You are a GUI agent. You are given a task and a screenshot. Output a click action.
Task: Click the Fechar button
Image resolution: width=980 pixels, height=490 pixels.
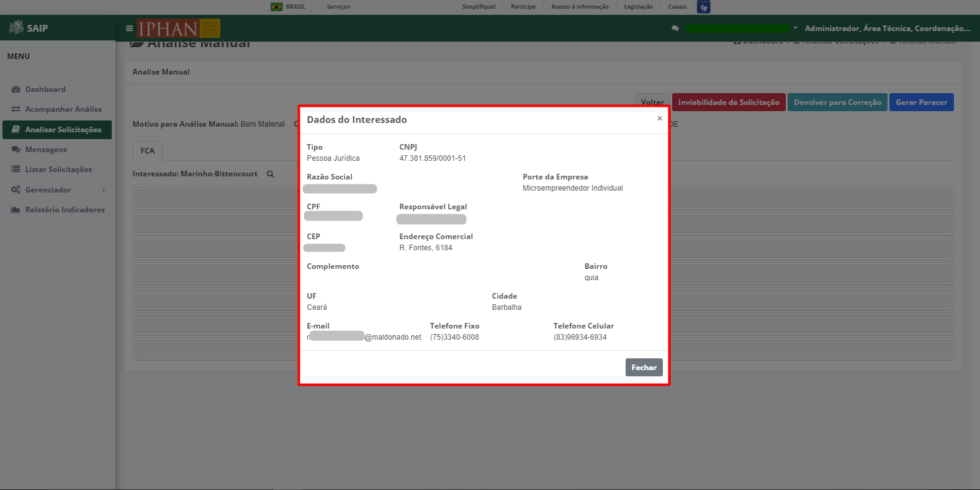644,368
